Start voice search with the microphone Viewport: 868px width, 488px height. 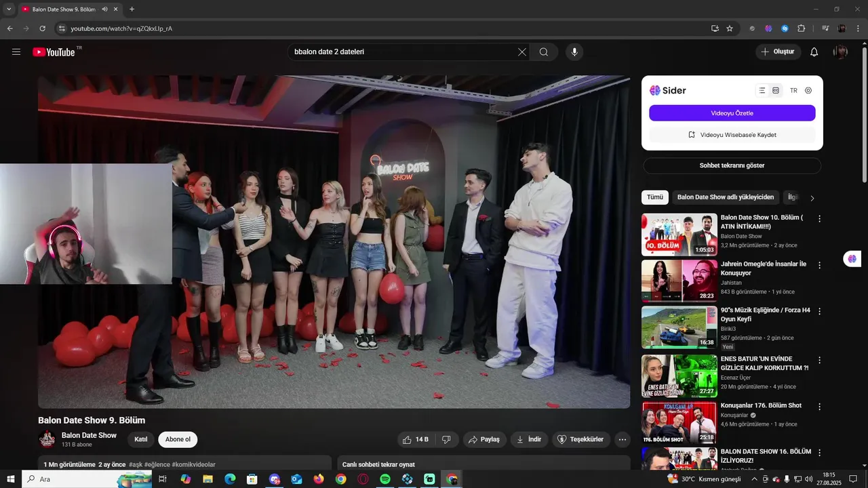pos(574,52)
